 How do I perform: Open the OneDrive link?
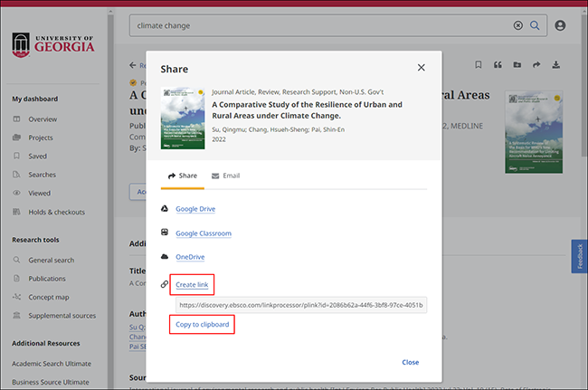tap(190, 257)
